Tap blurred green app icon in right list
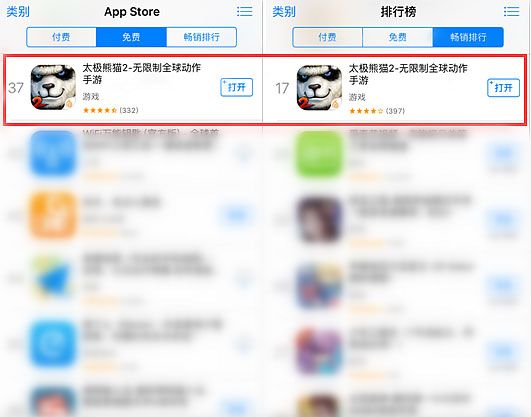Image resolution: width=531 pixels, height=417 pixels. pos(319,154)
